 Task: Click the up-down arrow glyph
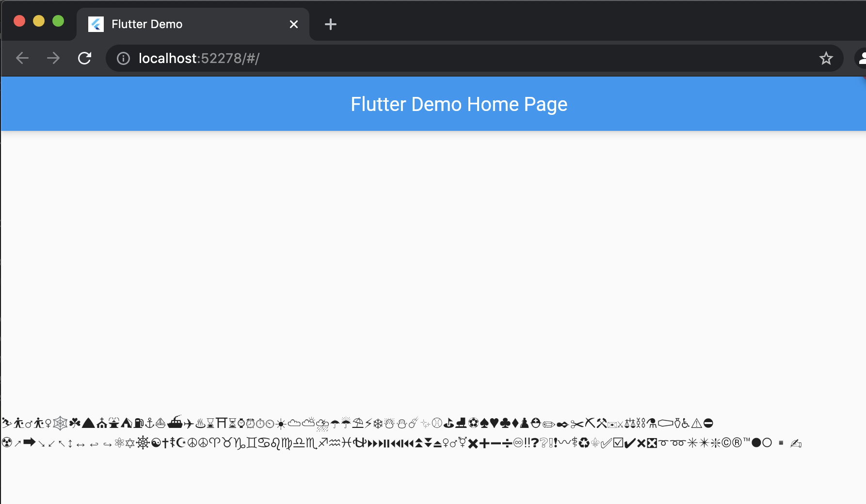(70, 442)
